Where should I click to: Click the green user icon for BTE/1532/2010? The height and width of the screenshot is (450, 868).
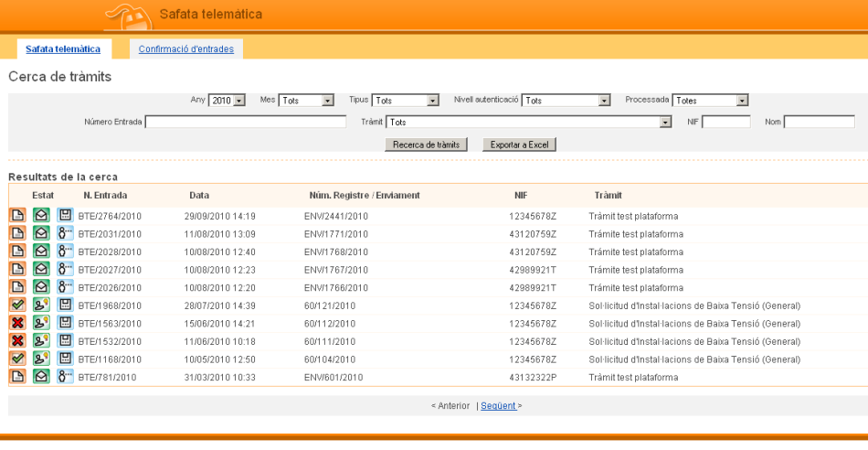[x=41, y=341]
